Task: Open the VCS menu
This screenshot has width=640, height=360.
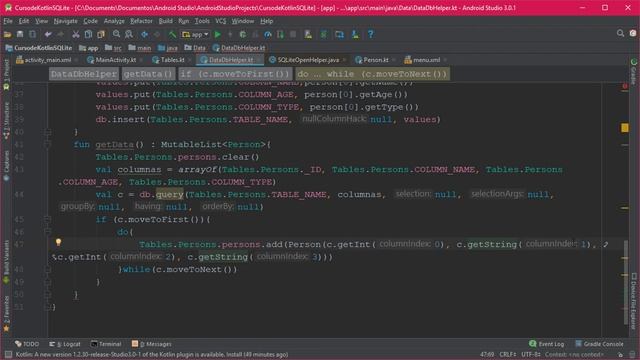Action: point(221,21)
